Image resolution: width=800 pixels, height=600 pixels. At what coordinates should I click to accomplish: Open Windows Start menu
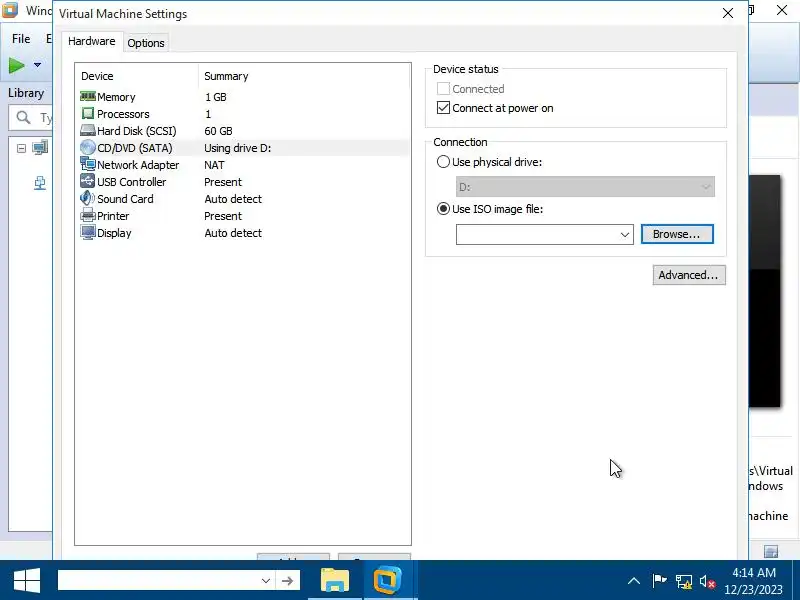coord(27,581)
